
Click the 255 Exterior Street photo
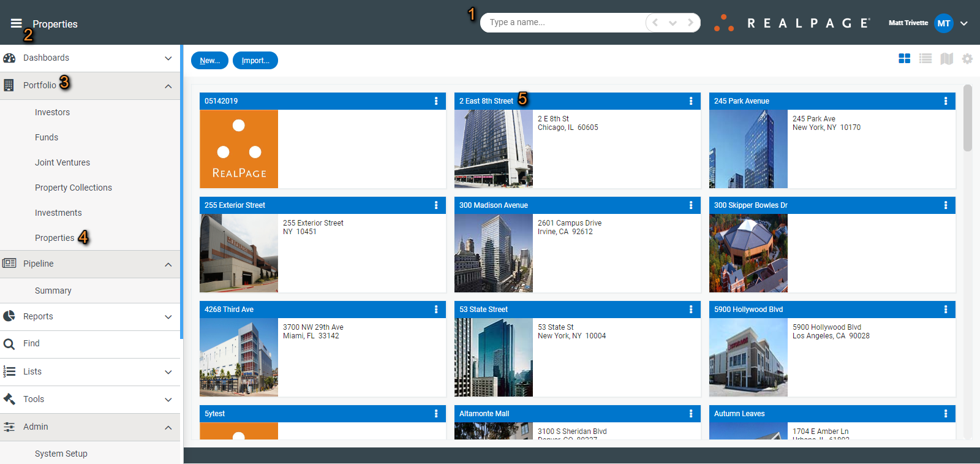point(239,253)
